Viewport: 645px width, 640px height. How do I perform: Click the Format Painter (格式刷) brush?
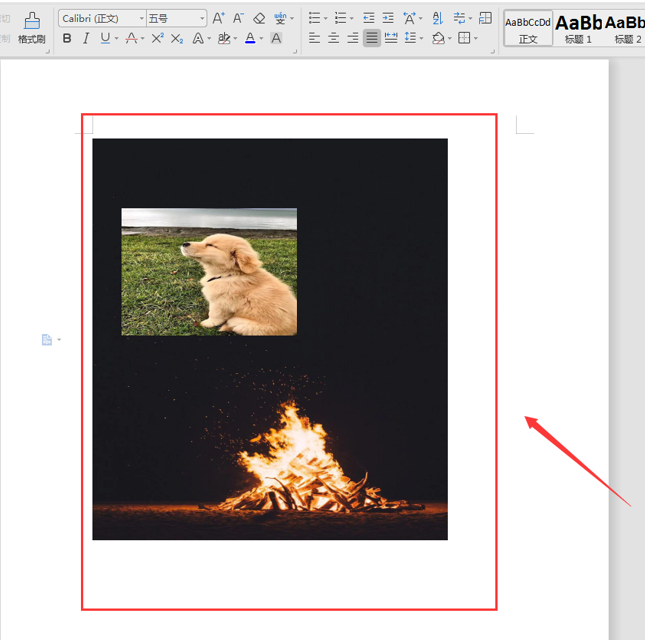pos(32,28)
